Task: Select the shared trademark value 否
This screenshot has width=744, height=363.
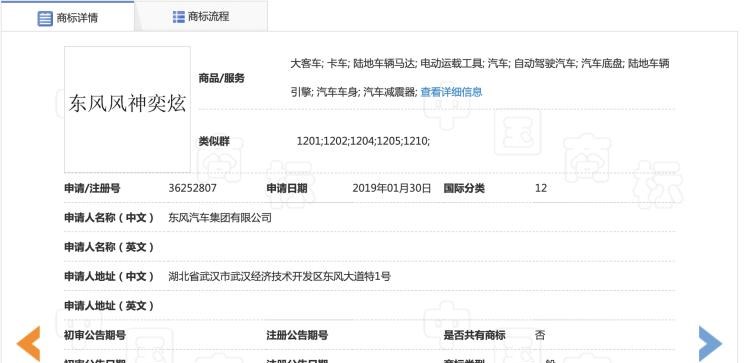Action: tap(540, 335)
